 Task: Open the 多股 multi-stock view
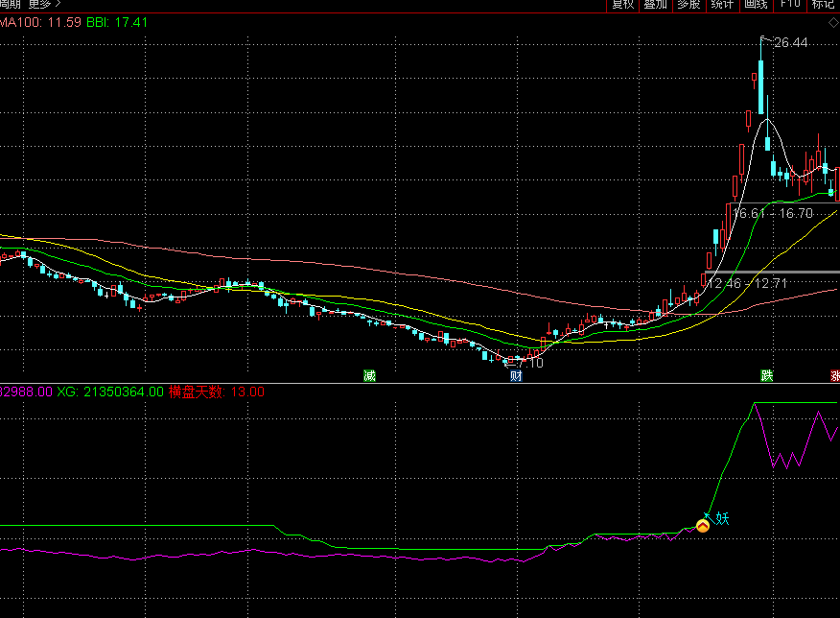click(x=688, y=4)
